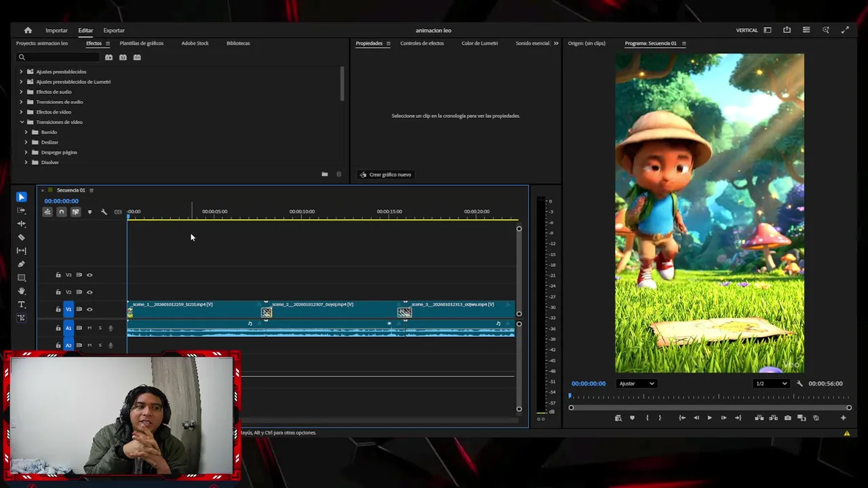
Task: Hide track V1 with the eye icon
Action: [x=90, y=309]
